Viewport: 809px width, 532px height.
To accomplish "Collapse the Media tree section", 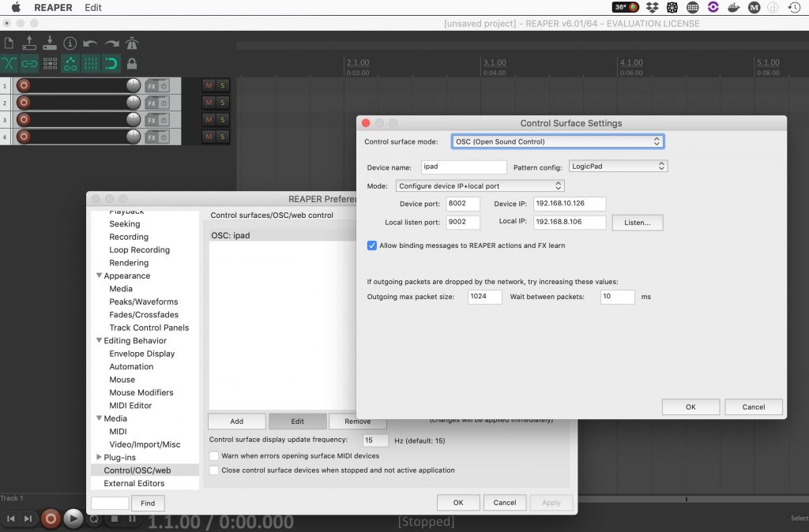I will point(99,418).
